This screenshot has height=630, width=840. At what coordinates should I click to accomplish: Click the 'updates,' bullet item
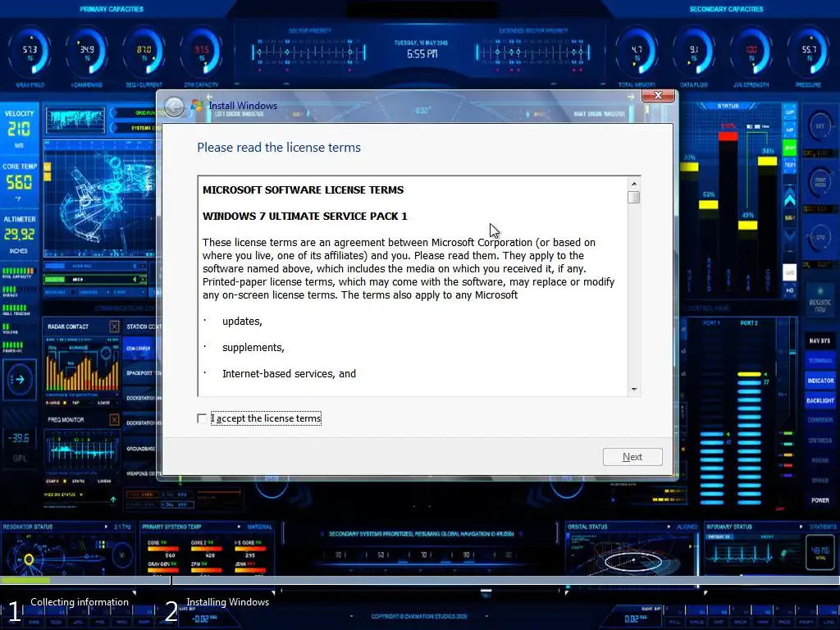[x=242, y=322]
